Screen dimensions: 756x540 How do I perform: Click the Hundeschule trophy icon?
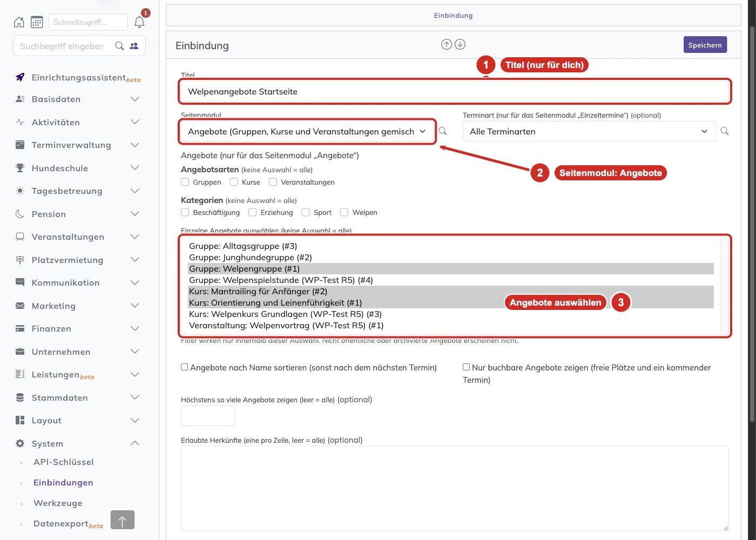[x=20, y=168]
